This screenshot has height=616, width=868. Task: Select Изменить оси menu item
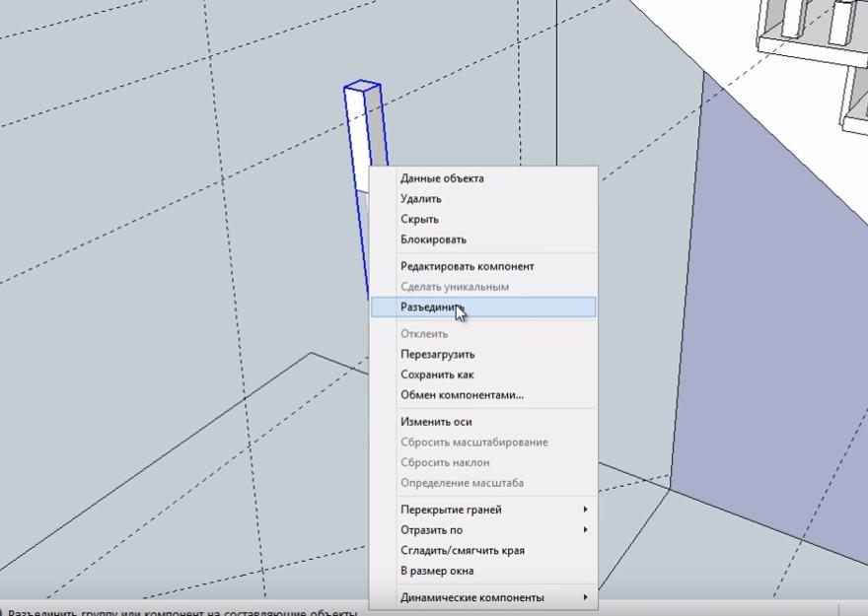pos(435,422)
